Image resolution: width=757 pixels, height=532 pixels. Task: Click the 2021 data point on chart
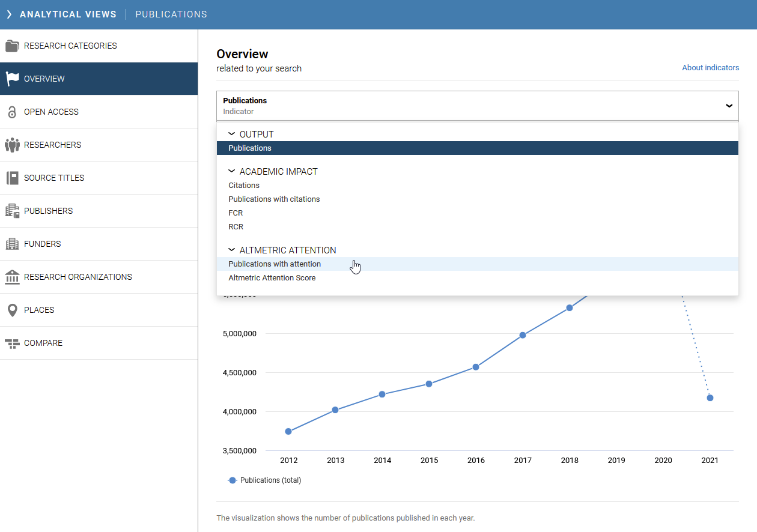(710, 398)
